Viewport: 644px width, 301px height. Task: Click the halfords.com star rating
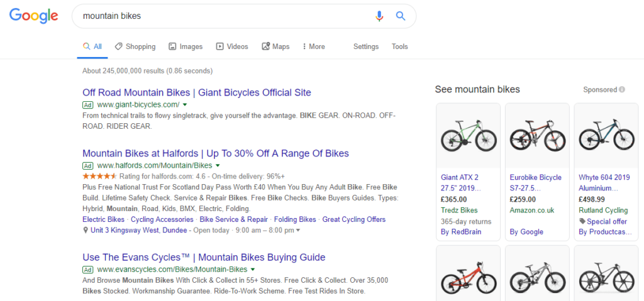(100, 176)
